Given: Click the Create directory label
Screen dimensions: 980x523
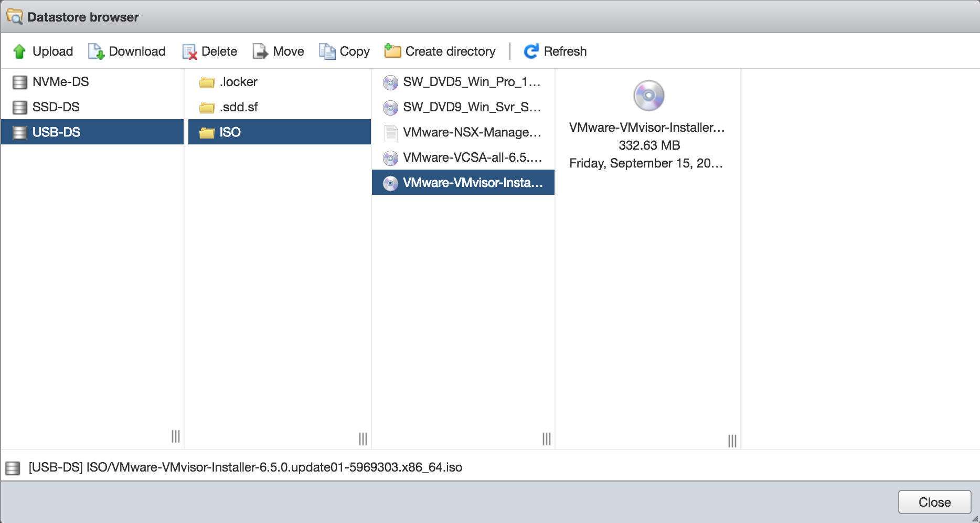Looking at the screenshot, I should pos(451,51).
